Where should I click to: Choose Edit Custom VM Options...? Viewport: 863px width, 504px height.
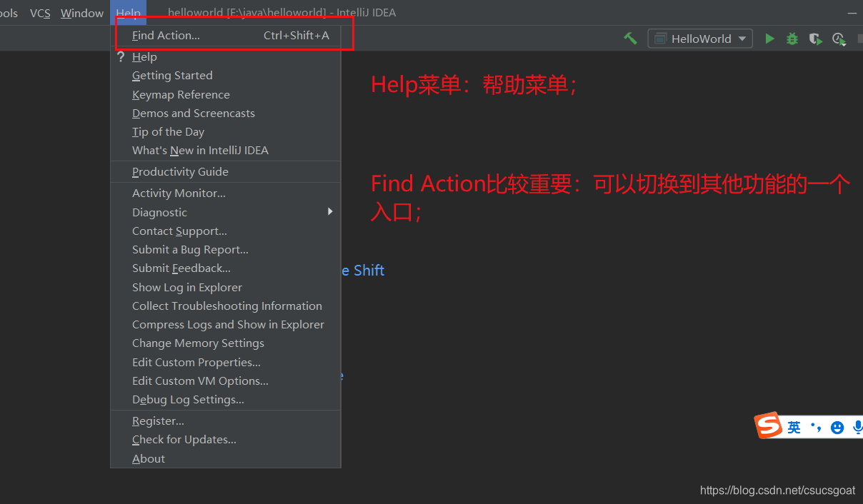pos(226,381)
